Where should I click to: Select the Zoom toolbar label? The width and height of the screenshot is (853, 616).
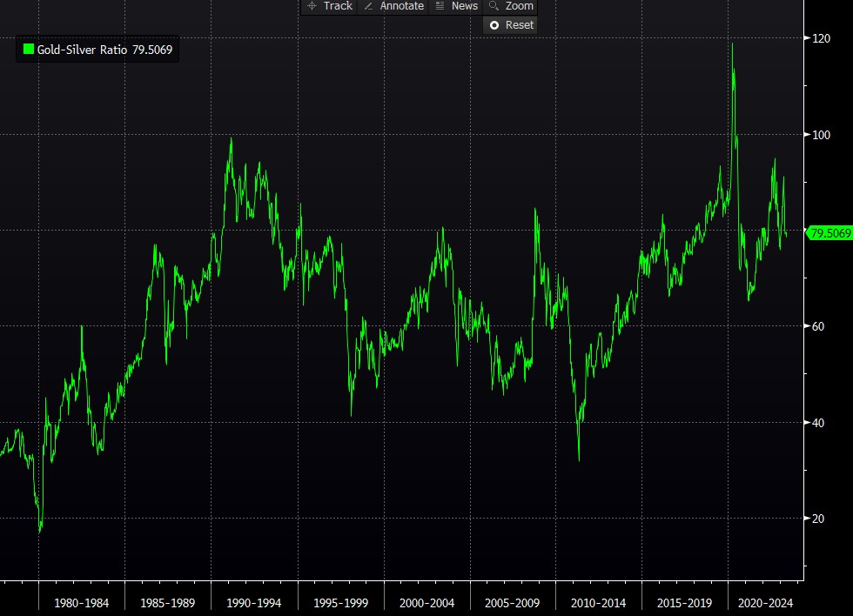(520, 6)
